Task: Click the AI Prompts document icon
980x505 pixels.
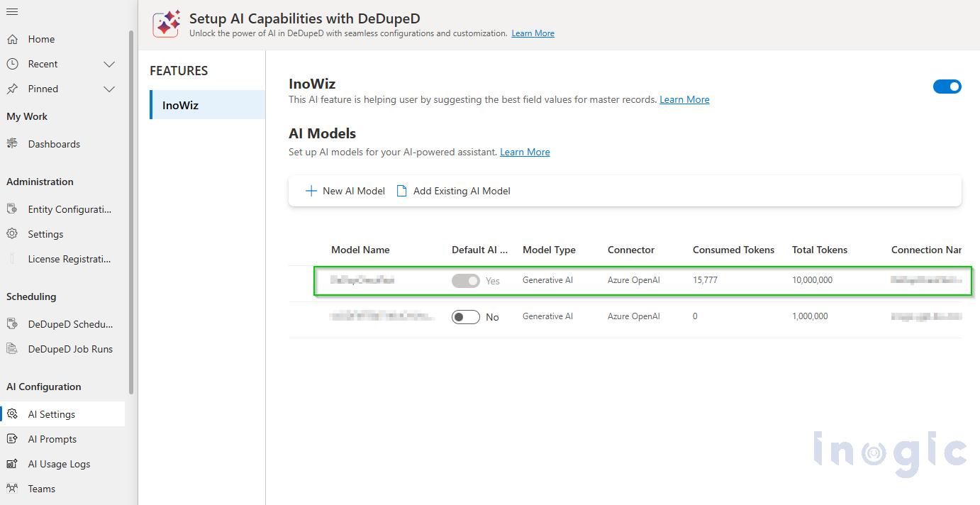Action: 12,439
